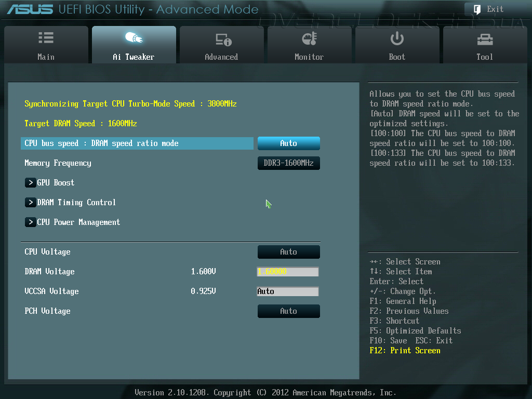This screenshot has height=399, width=532.
Task: Click the 1.600V DRAM voltage reading
Action: pos(203,271)
